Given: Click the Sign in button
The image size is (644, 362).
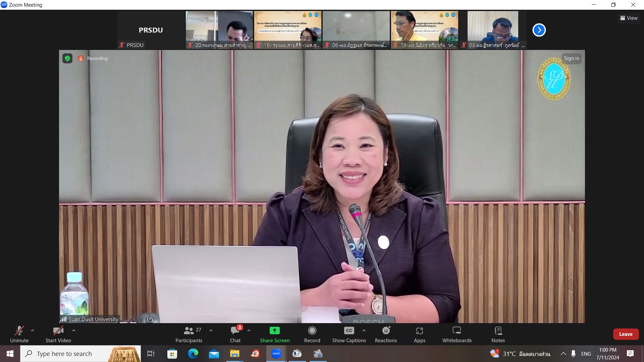Looking at the screenshot, I should [572, 58].
